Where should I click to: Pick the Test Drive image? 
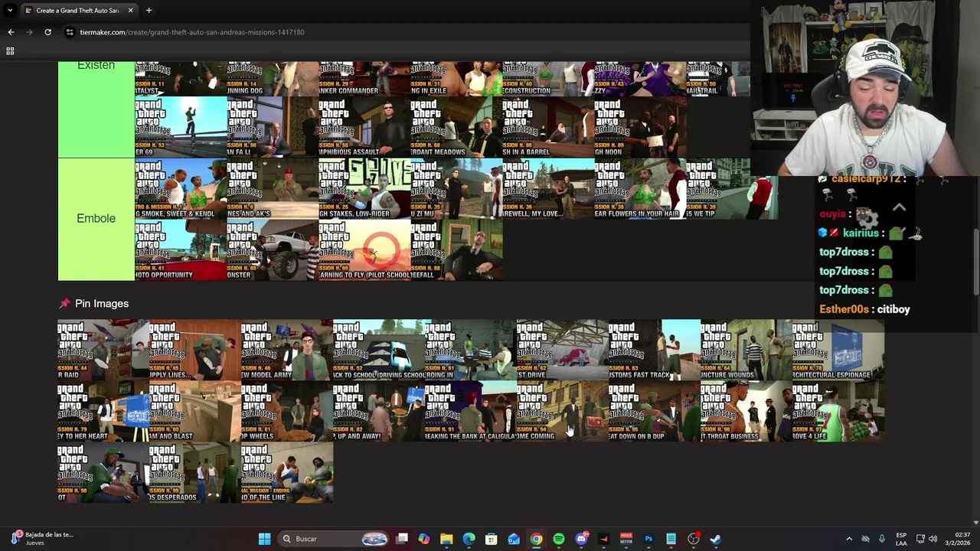pyautogui.click(x=563, y=350)
